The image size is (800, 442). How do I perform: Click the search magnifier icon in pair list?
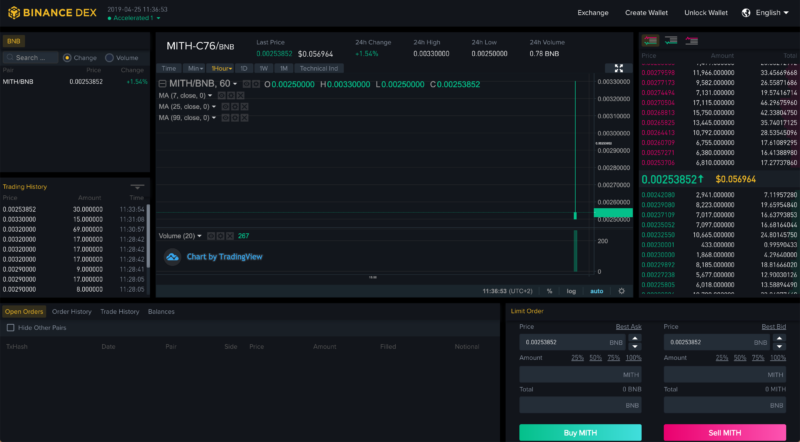[10, 58]
